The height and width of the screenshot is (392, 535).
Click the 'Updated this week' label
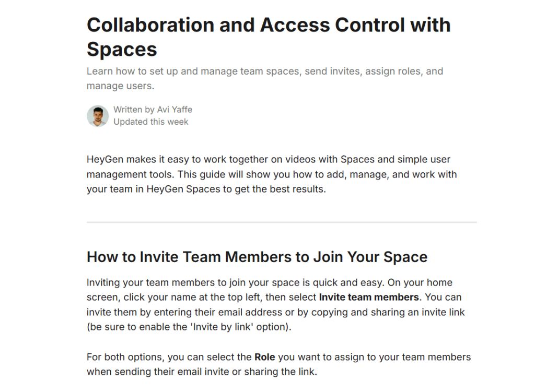tap(151, 122)
